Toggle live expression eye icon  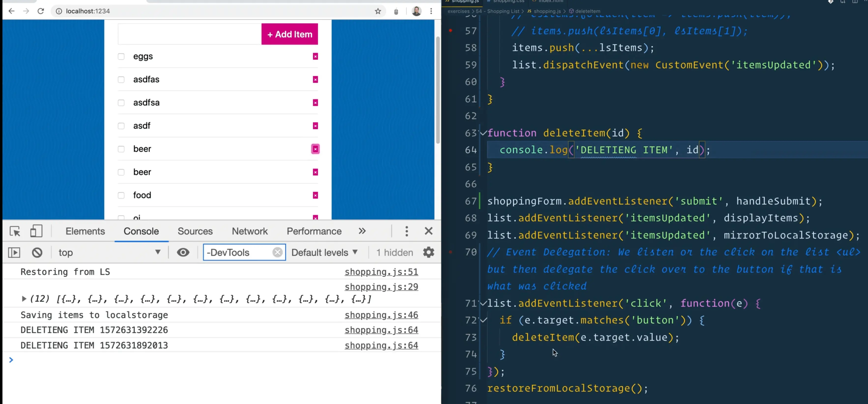(183, 253)
